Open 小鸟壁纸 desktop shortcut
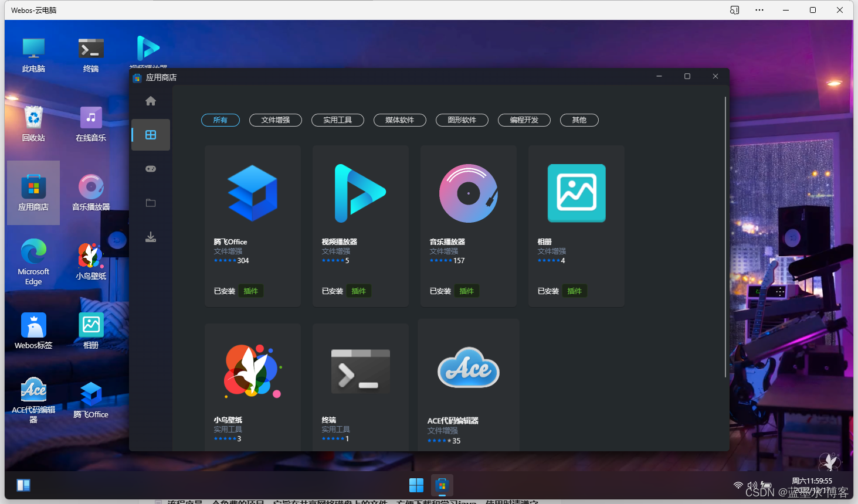Image resolution: width=858 pixels, height=504 pixels. pos(91,262)
